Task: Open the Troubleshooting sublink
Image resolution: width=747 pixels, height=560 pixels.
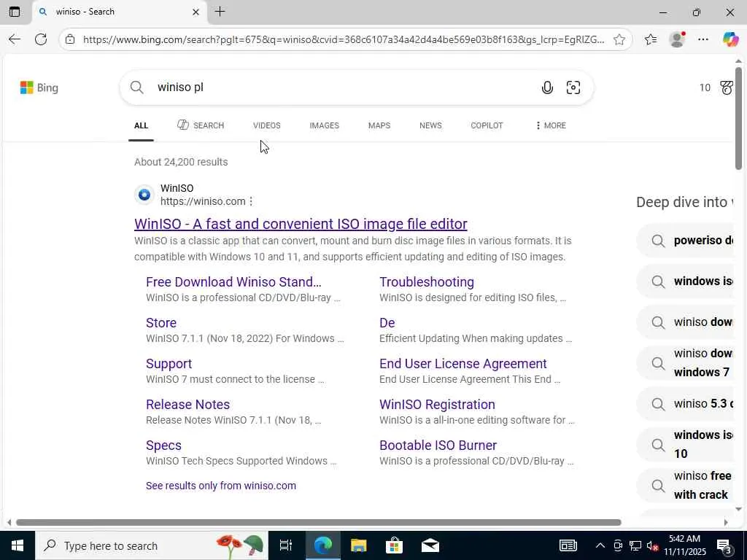Action: pos(426,282)
